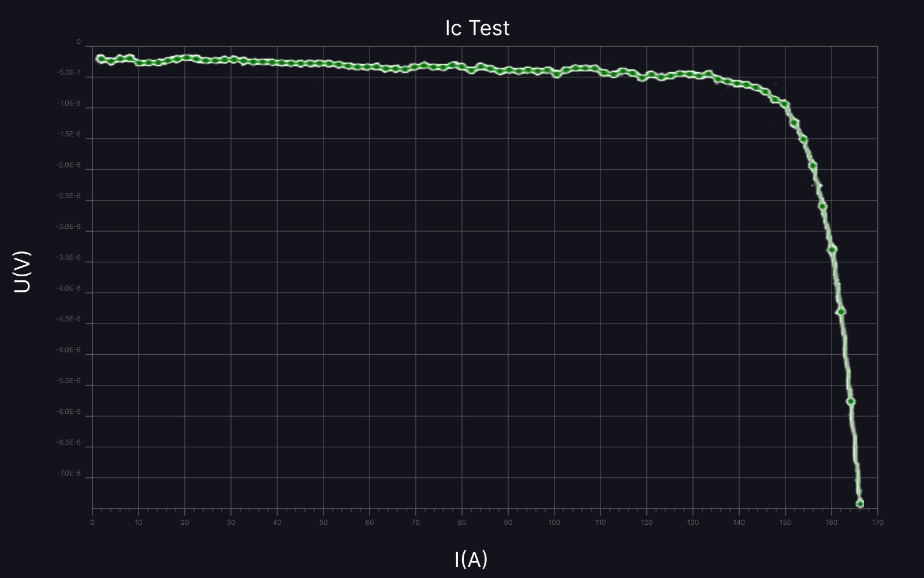Click the -5.0E-7 label on y-axis
924x578 pixels.
[x=68, y=73]
